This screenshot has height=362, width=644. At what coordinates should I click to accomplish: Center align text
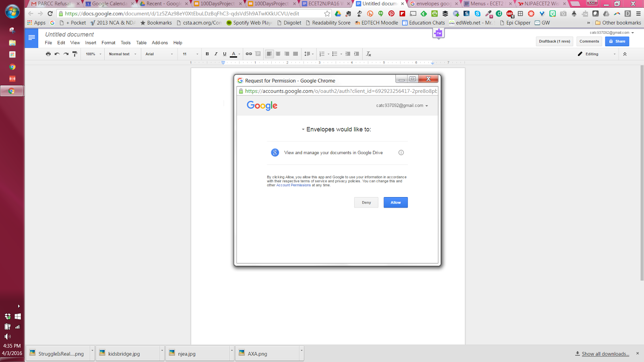pyautogui.click(x=278, y=54)
